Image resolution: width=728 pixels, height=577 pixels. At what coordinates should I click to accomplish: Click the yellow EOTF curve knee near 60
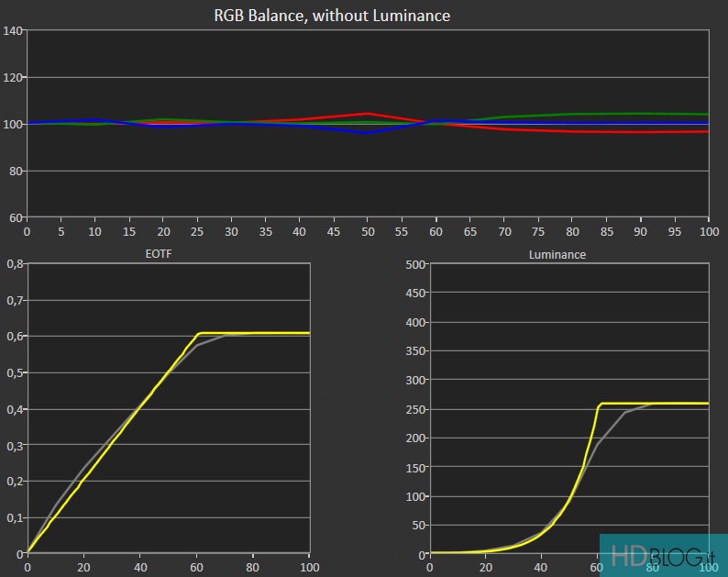click(x=198, y=333)
